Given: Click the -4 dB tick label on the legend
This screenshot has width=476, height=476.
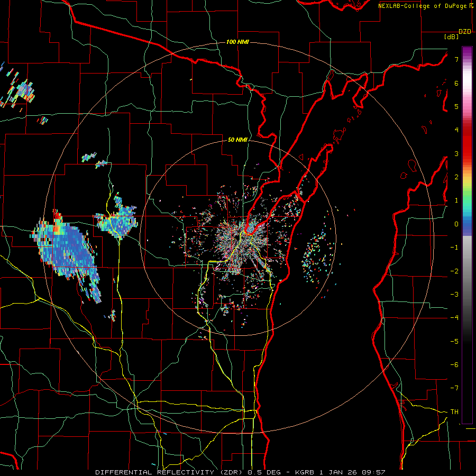Looking at the screenshot, I should 454,317.
